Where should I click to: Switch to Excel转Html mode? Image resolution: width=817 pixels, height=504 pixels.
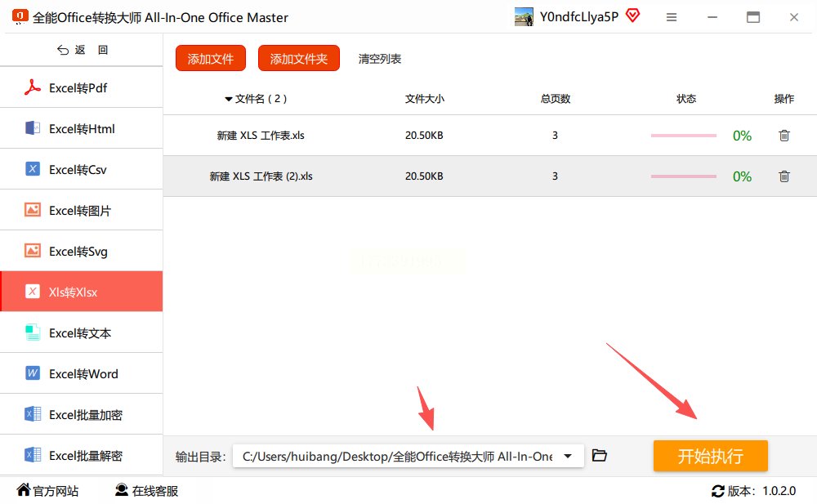[x=81, y=128]
